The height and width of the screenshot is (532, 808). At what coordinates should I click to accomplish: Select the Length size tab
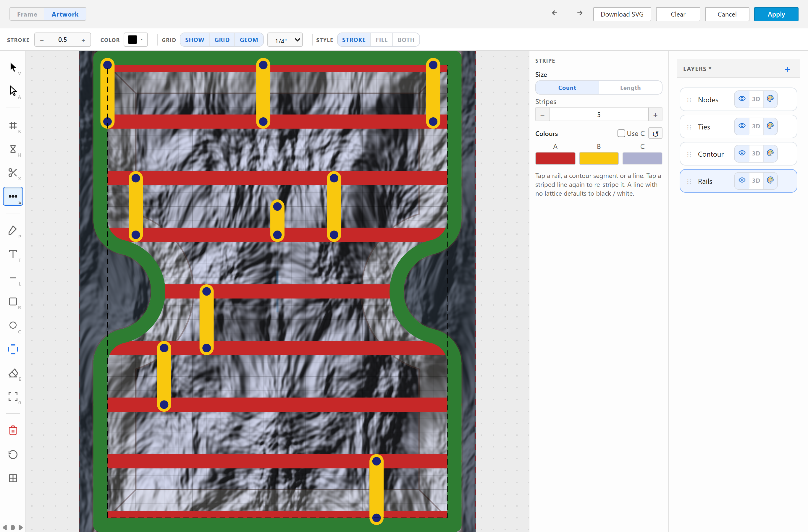tap(630, 87)
